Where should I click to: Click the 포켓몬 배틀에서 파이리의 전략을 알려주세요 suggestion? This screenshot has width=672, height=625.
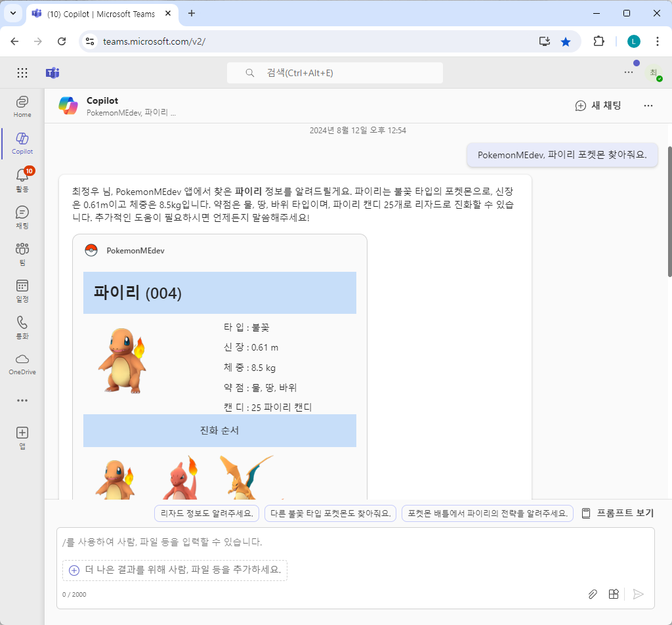(x=488, y=513)
